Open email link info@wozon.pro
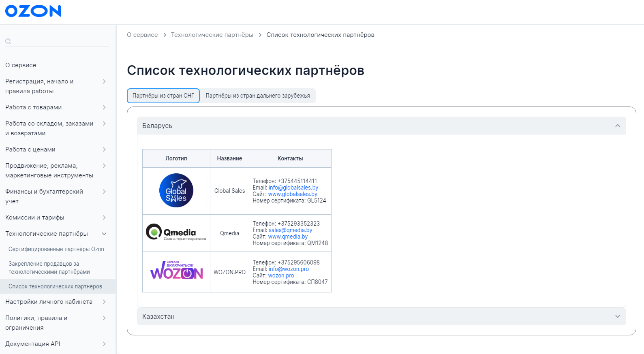Viewport: 644px width, 354px height. click(289, 269)
